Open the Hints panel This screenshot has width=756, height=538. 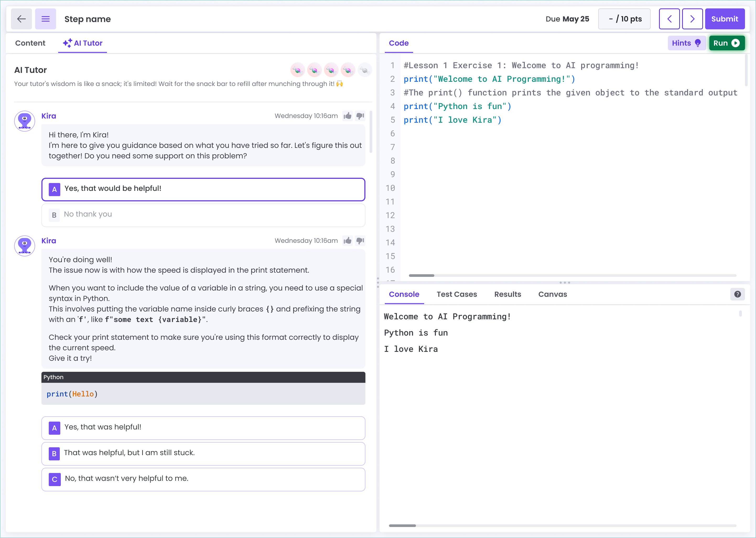[686, 43]
